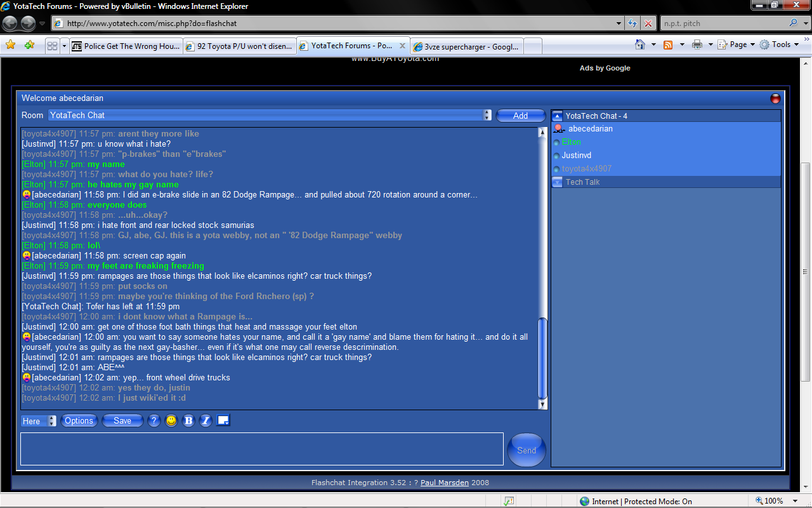Click inside the chat message input box
Screen dimensions: 812x508
(262, 449)
